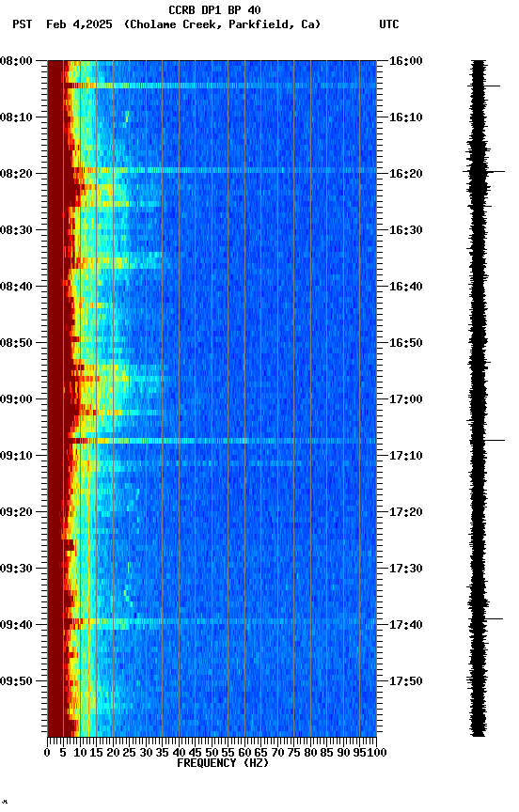This screenshot has width=519, height=812.
Task: Click the title text 'CCRB DP1 BP 40'
Action: click(214, 10)
